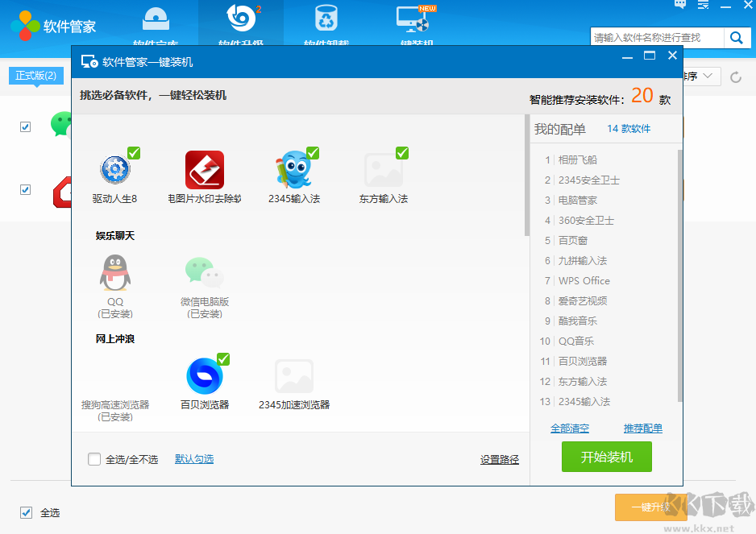Click the red app icon in the background list
The width and height of the screenshot is (756, 534).
pos(62,192)
